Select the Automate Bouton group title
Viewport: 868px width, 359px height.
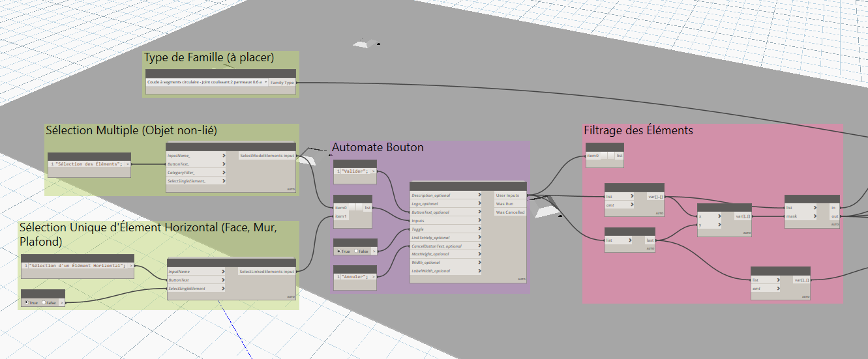click(x=378, y=148)
